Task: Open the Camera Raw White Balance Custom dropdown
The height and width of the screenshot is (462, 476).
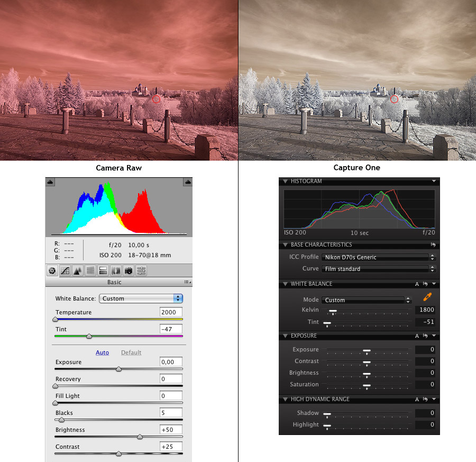Action: (141, 298)
